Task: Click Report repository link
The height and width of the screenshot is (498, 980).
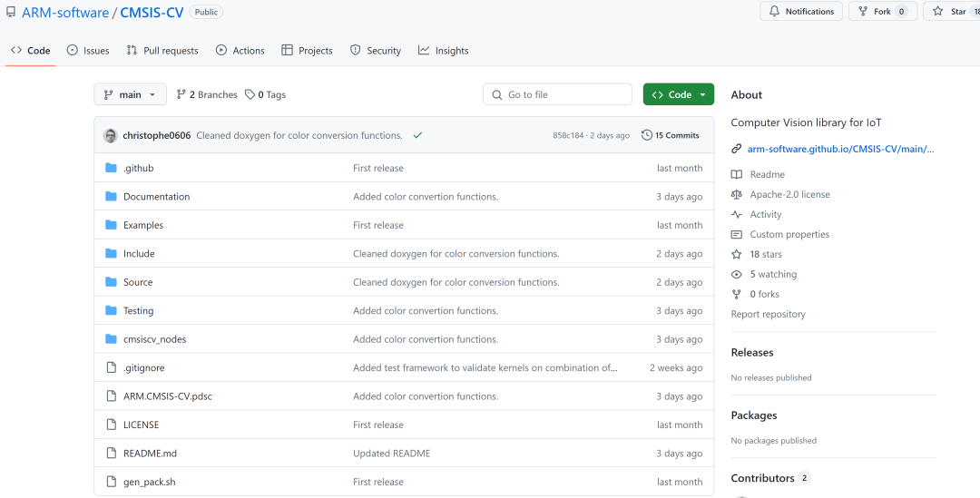Action: (x=769, y=314)
